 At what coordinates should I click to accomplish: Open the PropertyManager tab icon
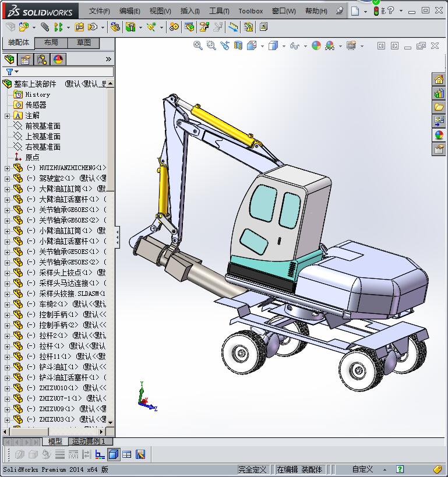(26, 59)
